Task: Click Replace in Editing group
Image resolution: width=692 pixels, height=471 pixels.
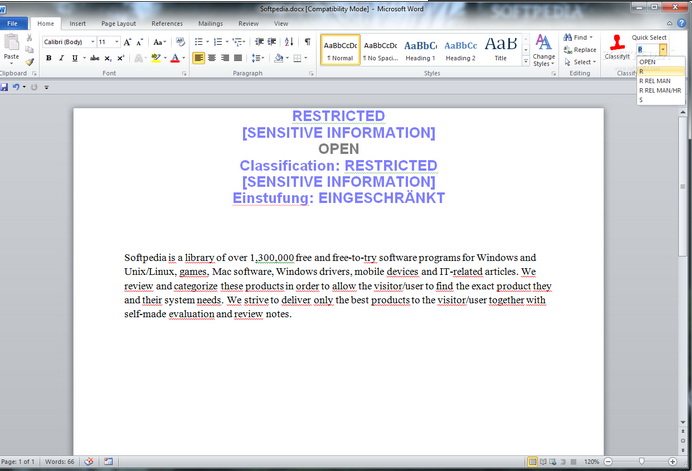Action: [x=580, y=50]
